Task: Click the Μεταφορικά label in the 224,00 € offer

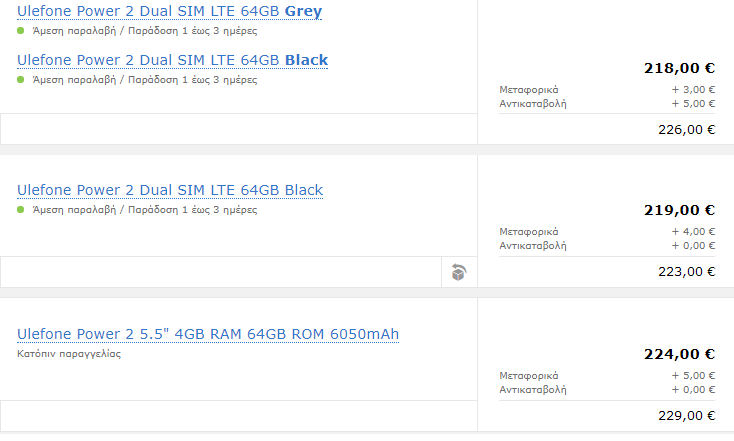Action: pos(529,376)
